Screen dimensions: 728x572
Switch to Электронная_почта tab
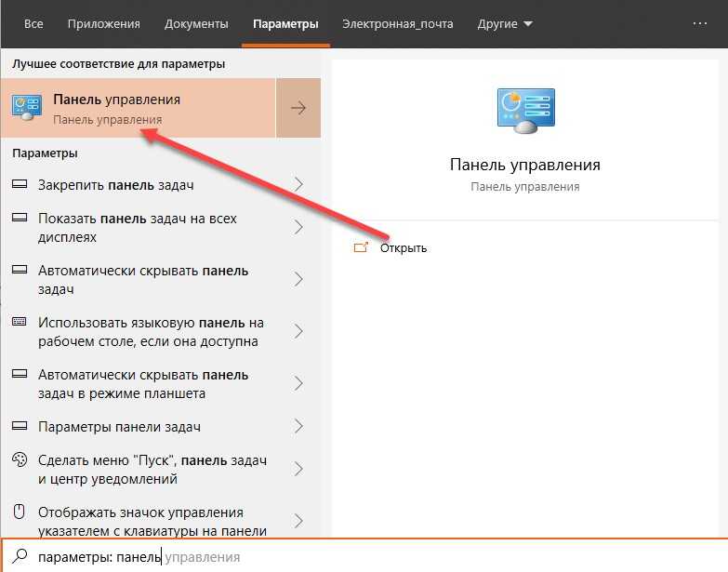coord(397,23)
